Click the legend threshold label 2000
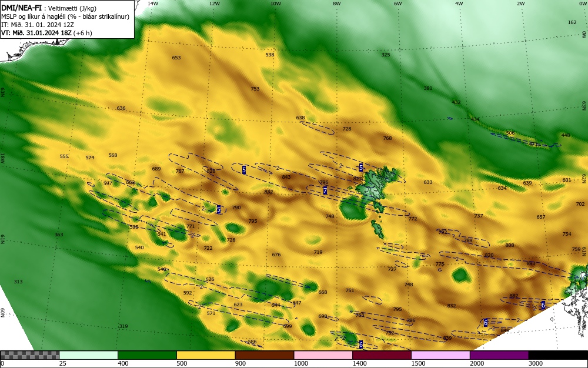 [x=477, y=363]
